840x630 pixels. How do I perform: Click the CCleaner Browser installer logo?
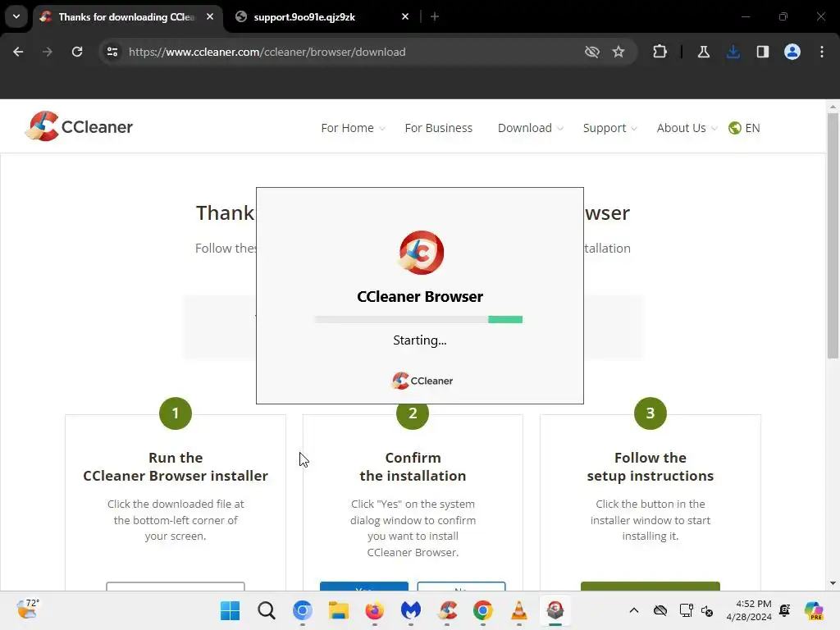click(x=421, y=253)
